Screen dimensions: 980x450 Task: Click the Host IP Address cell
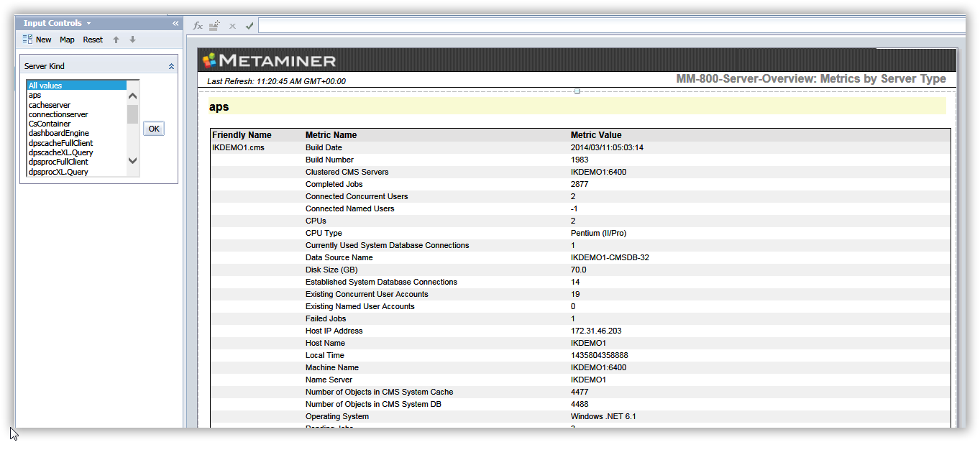click(334, 331)
